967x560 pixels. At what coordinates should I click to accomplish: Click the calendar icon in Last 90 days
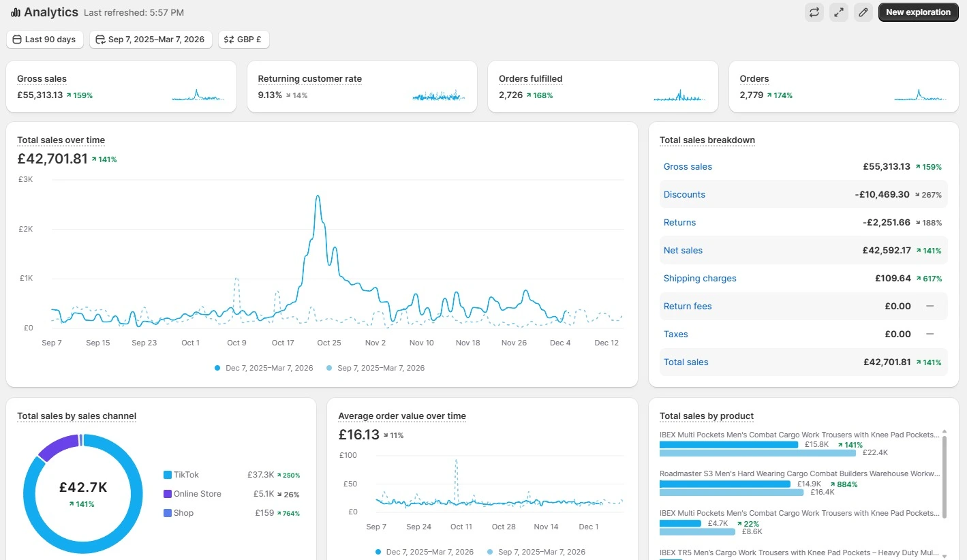pos(17,40)
